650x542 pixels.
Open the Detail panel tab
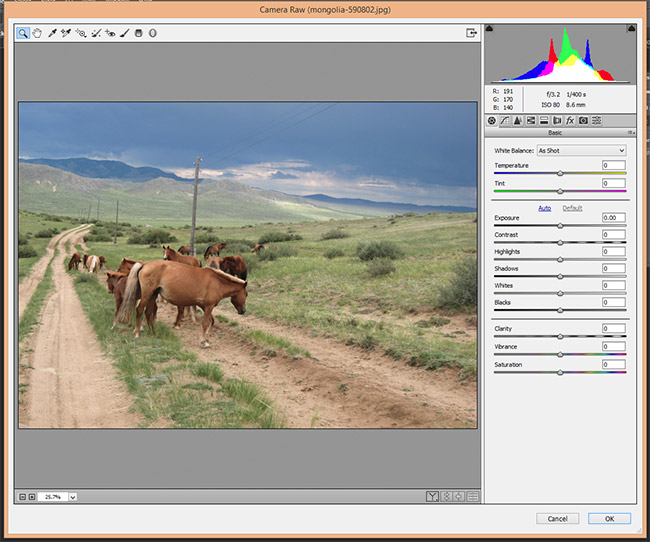point(518,121)
